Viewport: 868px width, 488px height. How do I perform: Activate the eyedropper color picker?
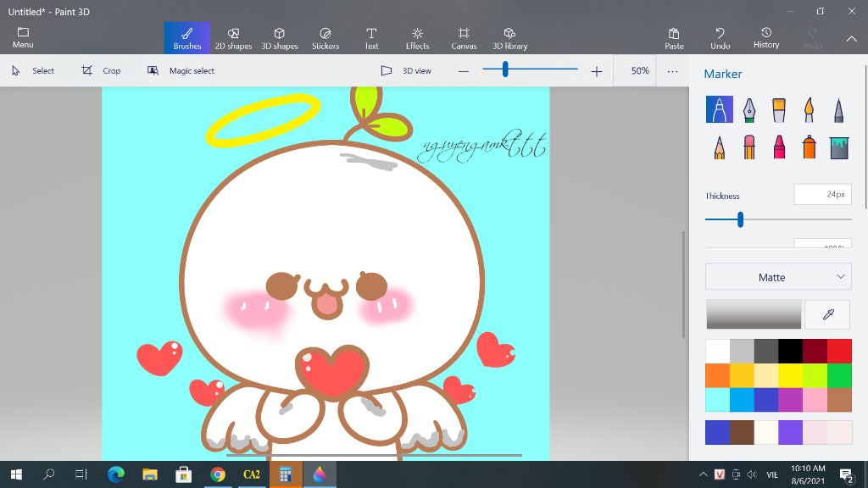827,314
